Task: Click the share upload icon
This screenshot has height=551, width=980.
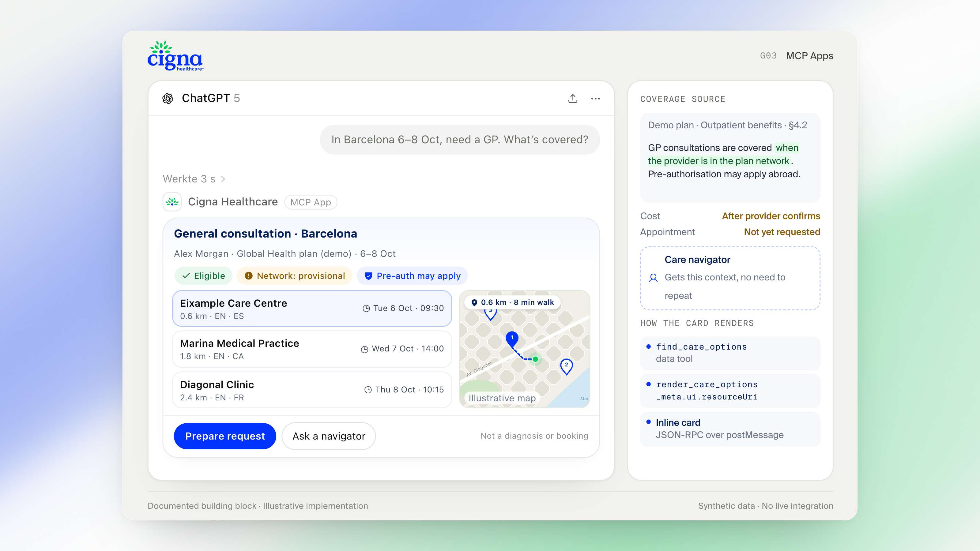Action: [573, 99]
